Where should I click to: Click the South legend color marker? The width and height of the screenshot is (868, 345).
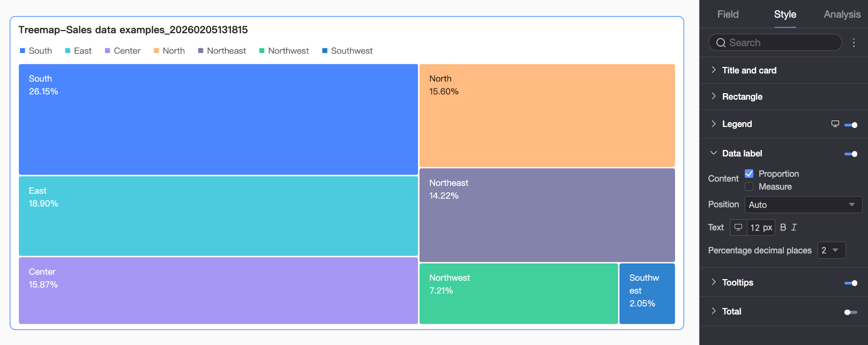[23, 51]
